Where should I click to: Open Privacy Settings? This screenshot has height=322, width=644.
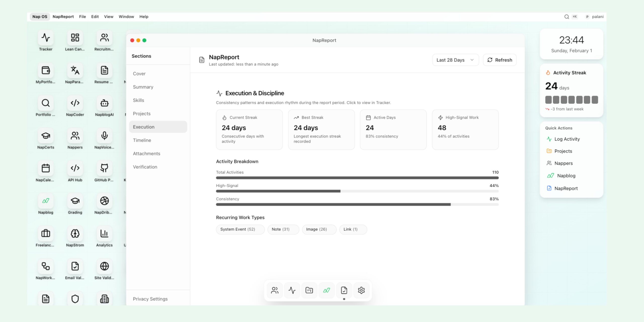[x=150, y=299]
